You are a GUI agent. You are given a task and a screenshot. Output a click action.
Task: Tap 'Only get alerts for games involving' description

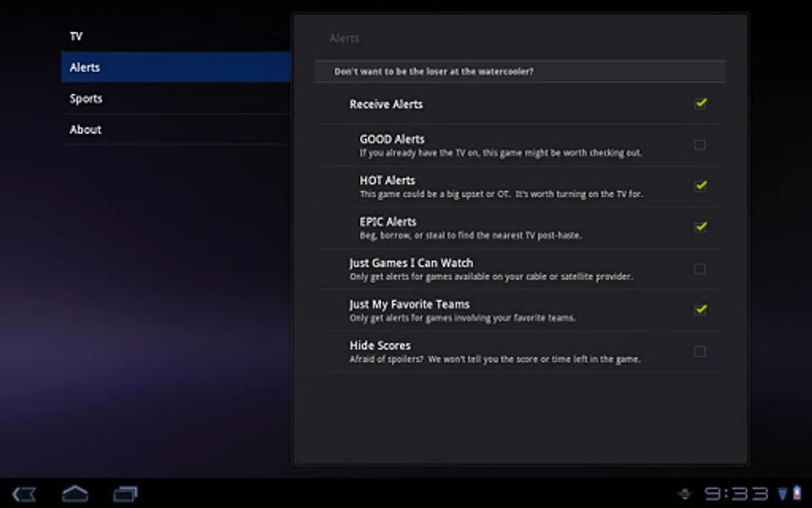tap(462, 318)
